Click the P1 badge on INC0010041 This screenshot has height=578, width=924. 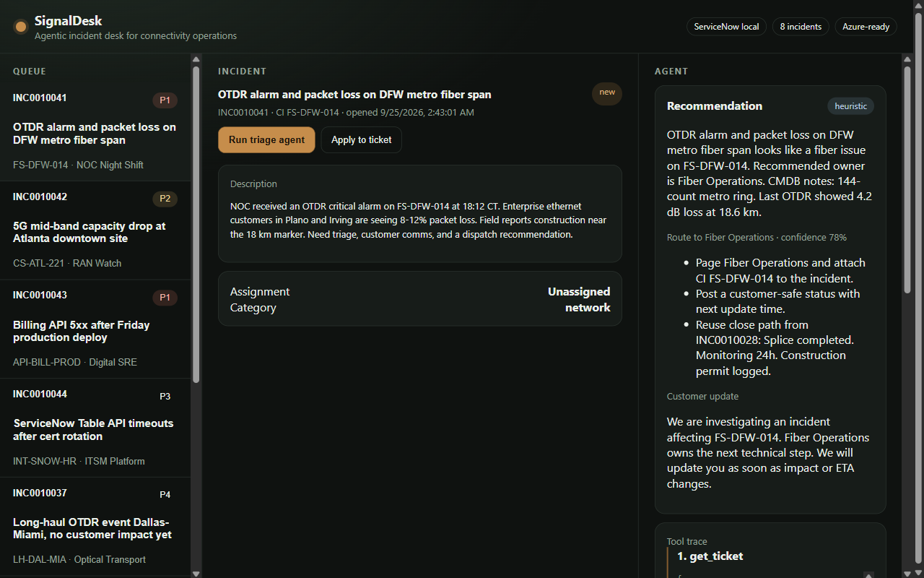(165, 100)
